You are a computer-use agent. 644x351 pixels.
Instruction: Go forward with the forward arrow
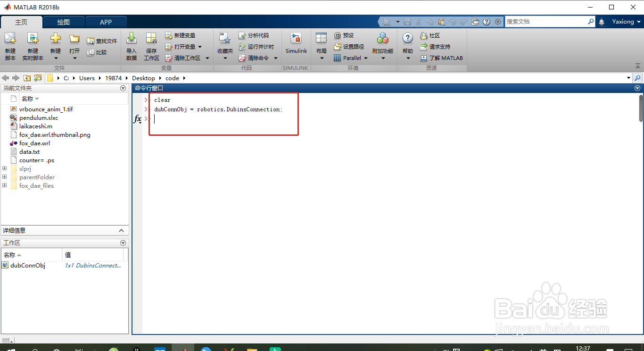coord(16,78)
